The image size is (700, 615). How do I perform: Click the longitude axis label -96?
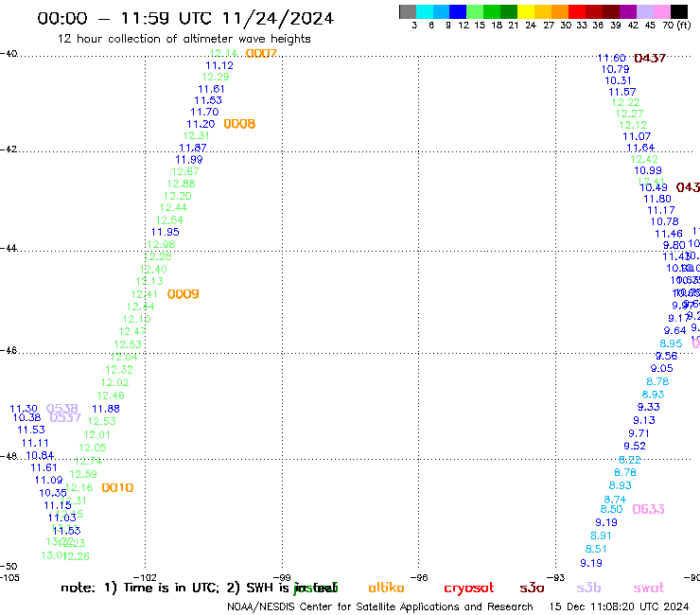point(419,577)
